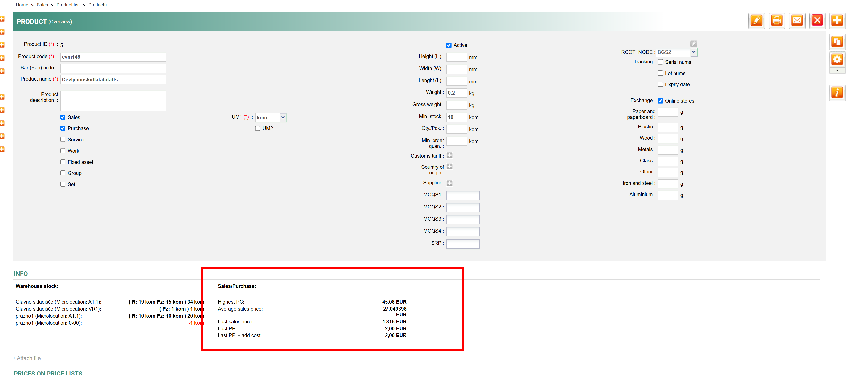
Task: Send product by email envelope icon
Action: [797, 21]
